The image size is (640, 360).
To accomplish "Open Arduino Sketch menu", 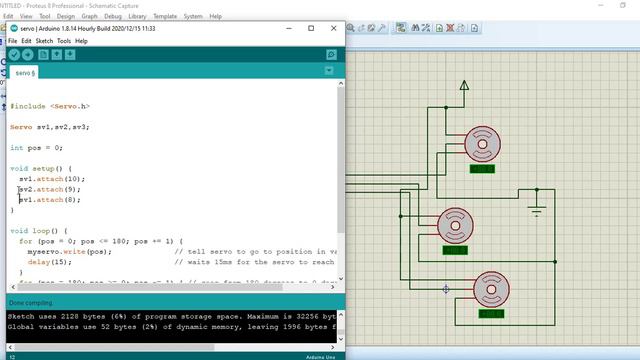I will point(44,41).
